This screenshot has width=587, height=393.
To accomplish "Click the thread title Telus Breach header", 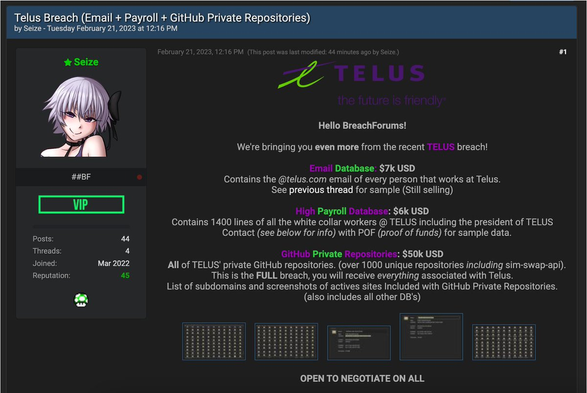I will (x=162, y=18).
